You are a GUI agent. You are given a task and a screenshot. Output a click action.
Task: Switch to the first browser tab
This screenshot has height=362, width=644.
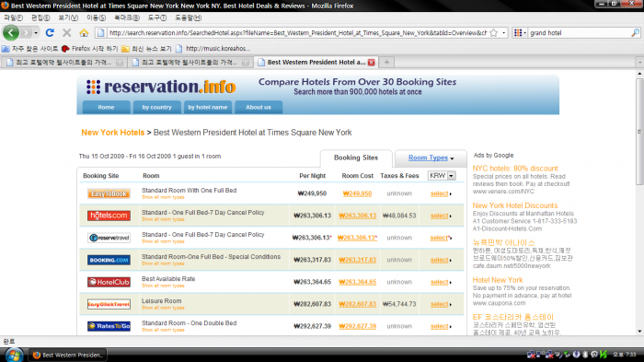click(x=63, y=62)
